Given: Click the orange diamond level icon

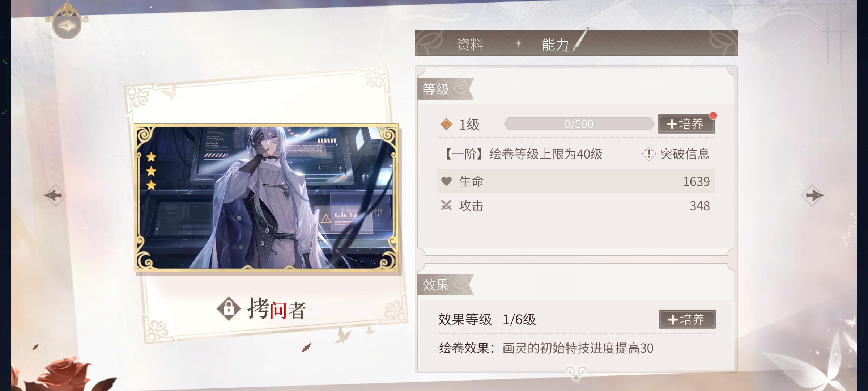Looking at the screenshot, I should click(x=446, y=124).
